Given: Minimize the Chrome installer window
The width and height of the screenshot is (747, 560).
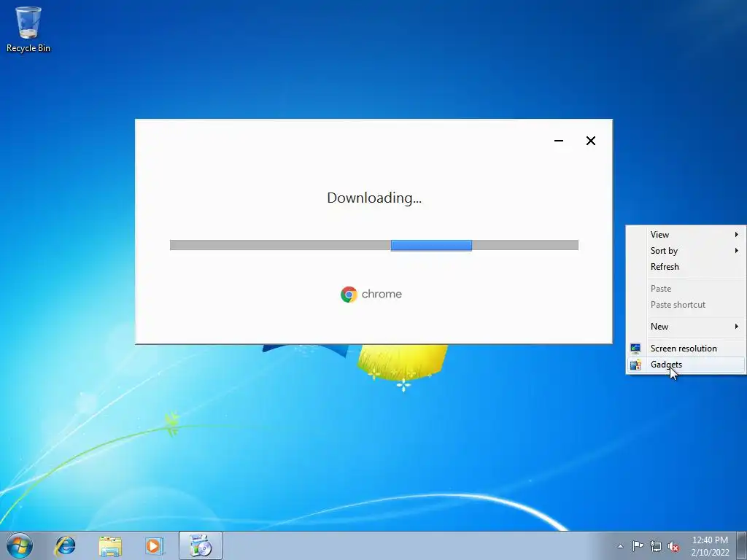Looking at the screenshot, I should pyautogui.click(x=559, y=141).
